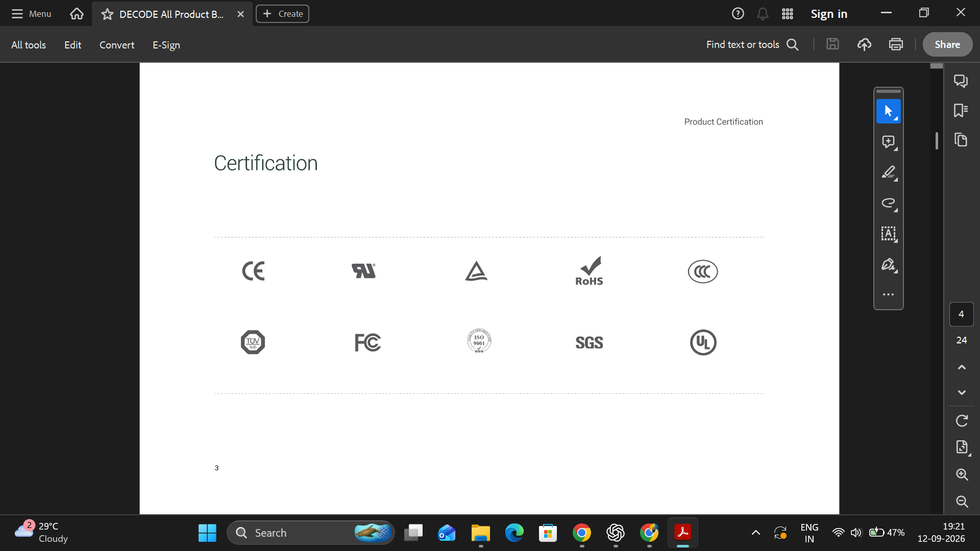The image size is (980, 551).
Task: Click the CE mark logo
Action: coord(253,271)
